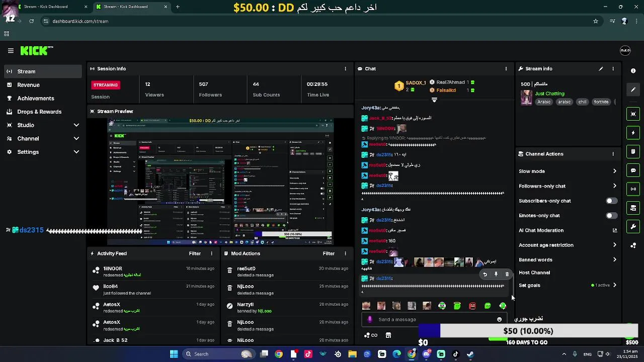This screenshot has width=644, height=362.
Task: Open Host Channel action
Action: coord(534,273)
